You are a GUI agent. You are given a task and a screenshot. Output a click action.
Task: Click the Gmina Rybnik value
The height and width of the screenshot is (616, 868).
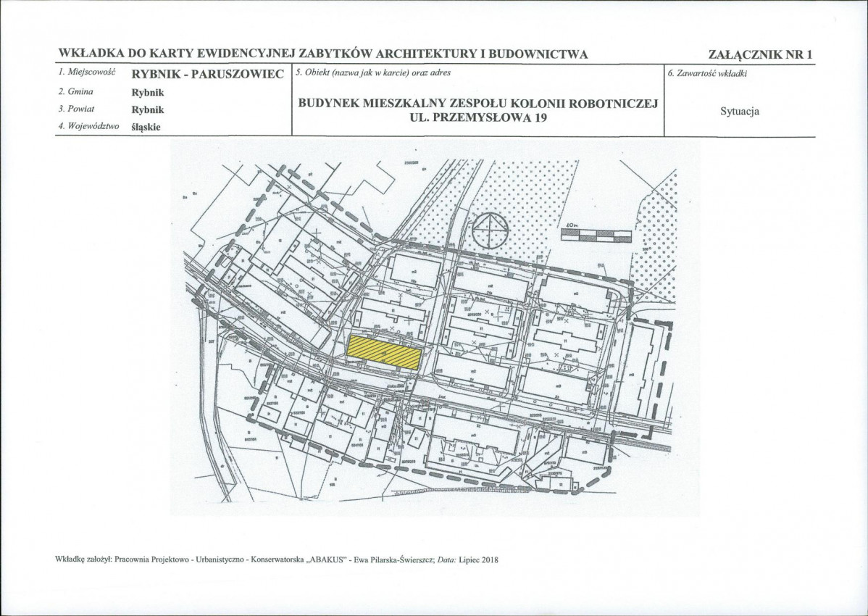[148, 93]
